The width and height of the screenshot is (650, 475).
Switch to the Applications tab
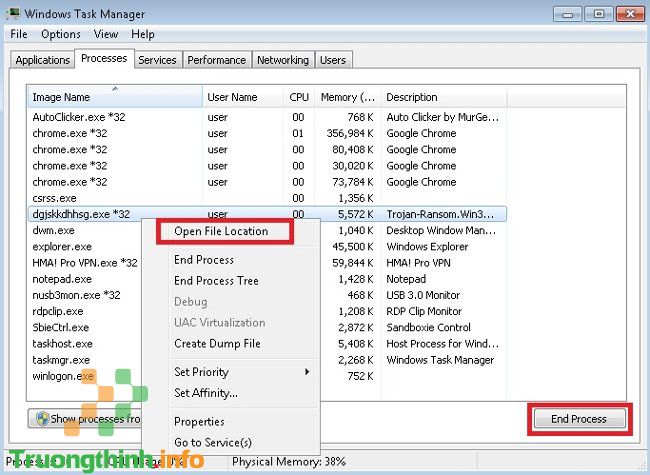(43, 60)
